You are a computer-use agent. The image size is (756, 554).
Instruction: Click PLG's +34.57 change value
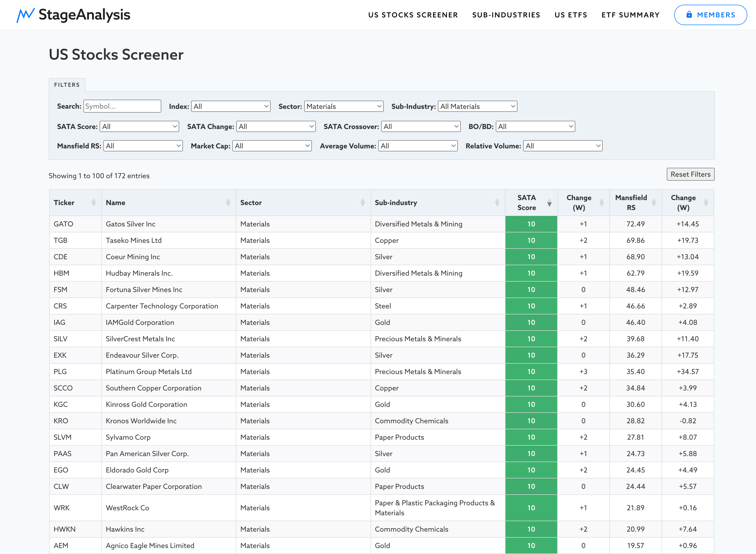pos(688,372)
